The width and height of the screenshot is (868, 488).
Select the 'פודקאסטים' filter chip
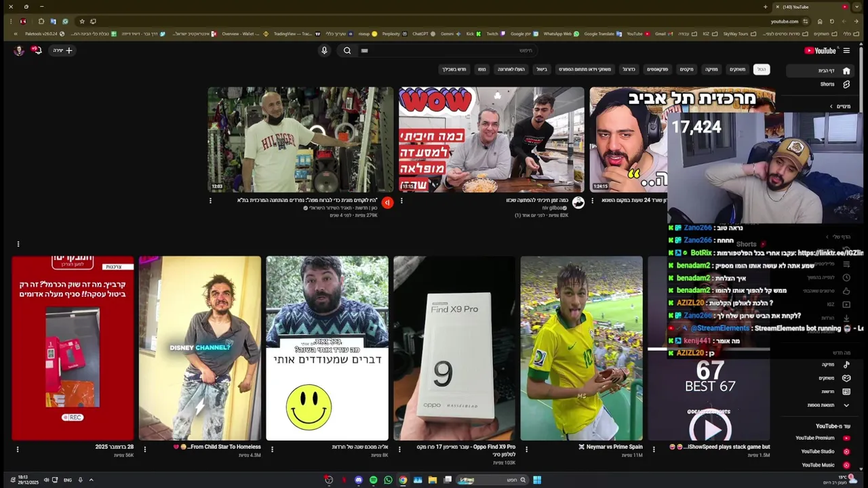(x=657, y=69)
